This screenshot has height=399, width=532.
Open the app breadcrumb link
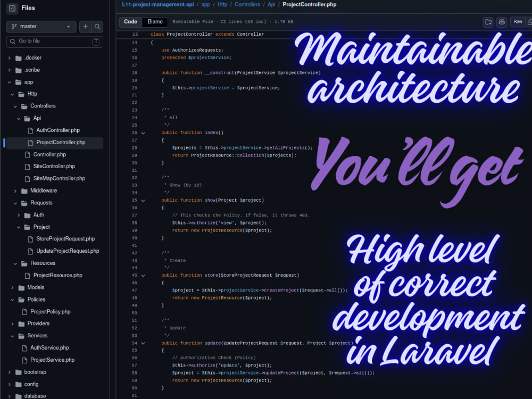click(205, 4)
